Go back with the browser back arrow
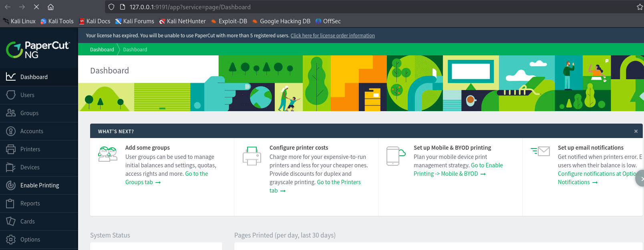This screenshot has height=250, width=644. [8, 7]
